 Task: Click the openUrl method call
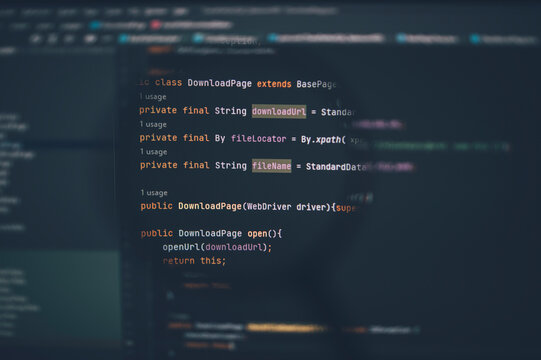[x=181, y=247]
